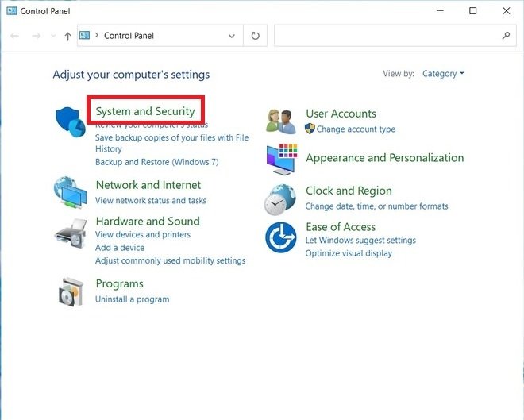Click the Programs disc box icon

(x=71, y=291)
